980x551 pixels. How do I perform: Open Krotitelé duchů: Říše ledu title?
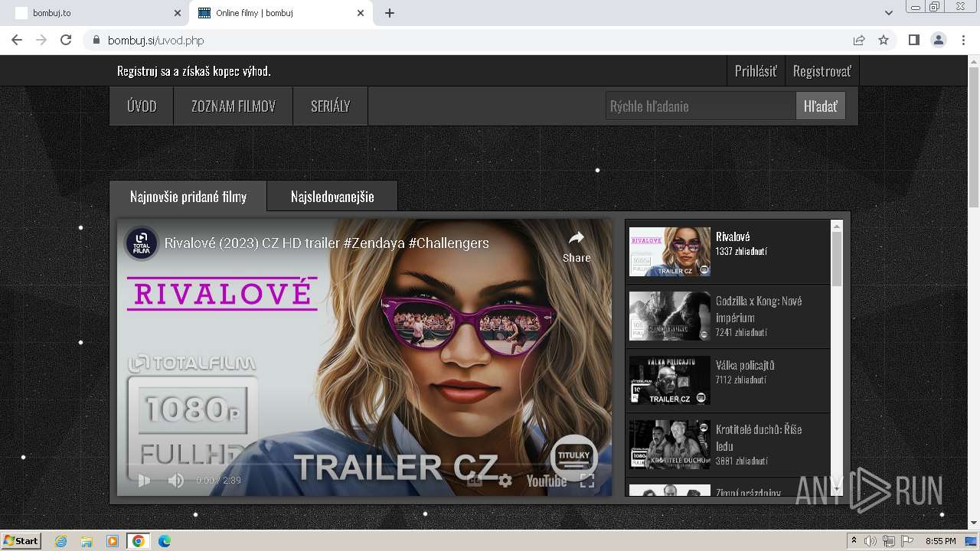[759, 438]
